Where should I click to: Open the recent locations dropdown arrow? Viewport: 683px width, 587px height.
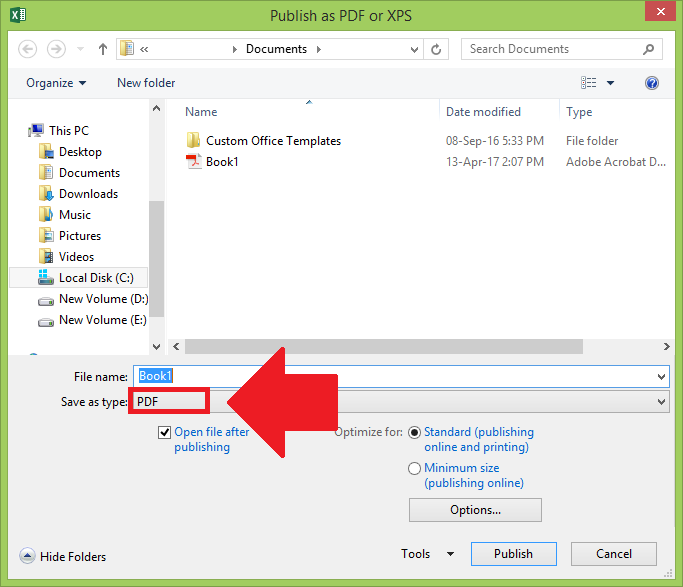(x=80, y=49)
